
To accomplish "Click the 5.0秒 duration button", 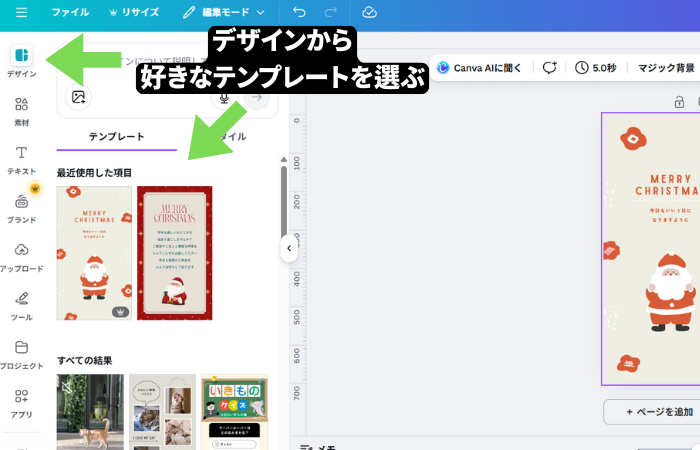I will 596,68.
